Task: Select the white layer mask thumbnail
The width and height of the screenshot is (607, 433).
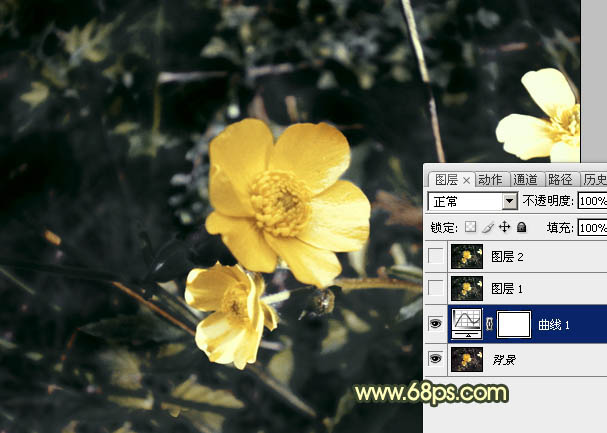Action: point(514,323)
